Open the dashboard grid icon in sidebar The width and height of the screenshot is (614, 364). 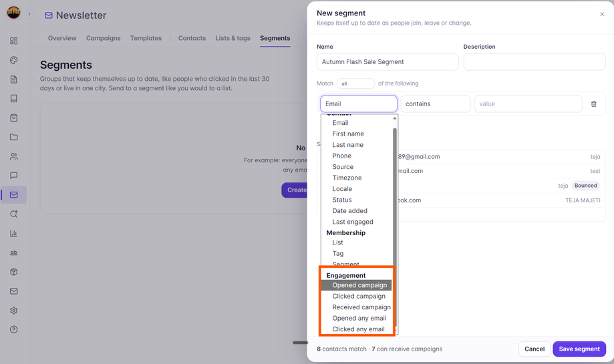click(14, 41)
